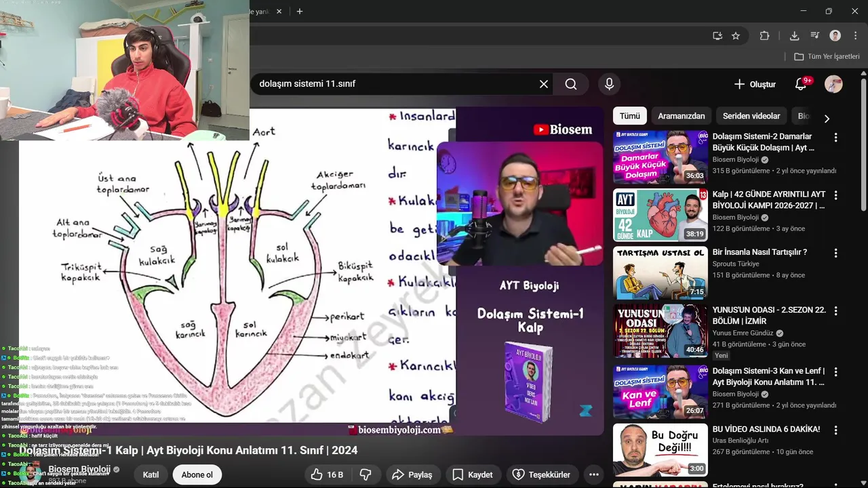
Task: Start voice search with microphone icon
Action: (609, 84)
